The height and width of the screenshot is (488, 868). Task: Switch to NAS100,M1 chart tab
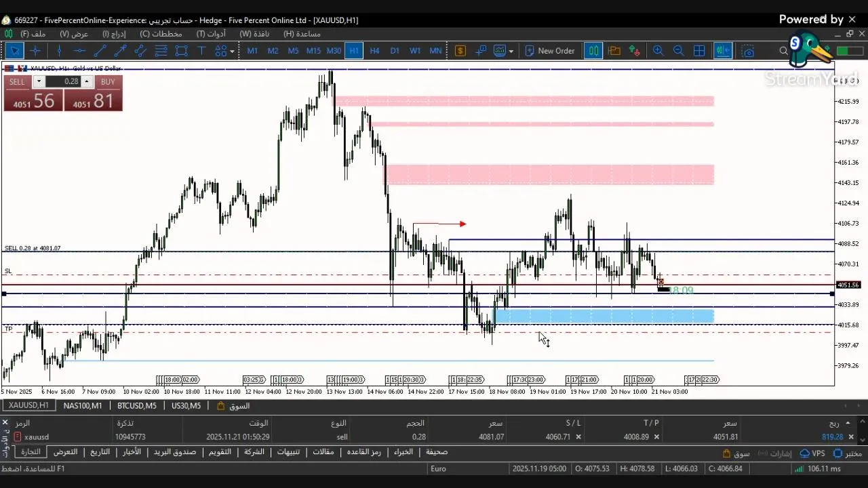coord(83,405)
